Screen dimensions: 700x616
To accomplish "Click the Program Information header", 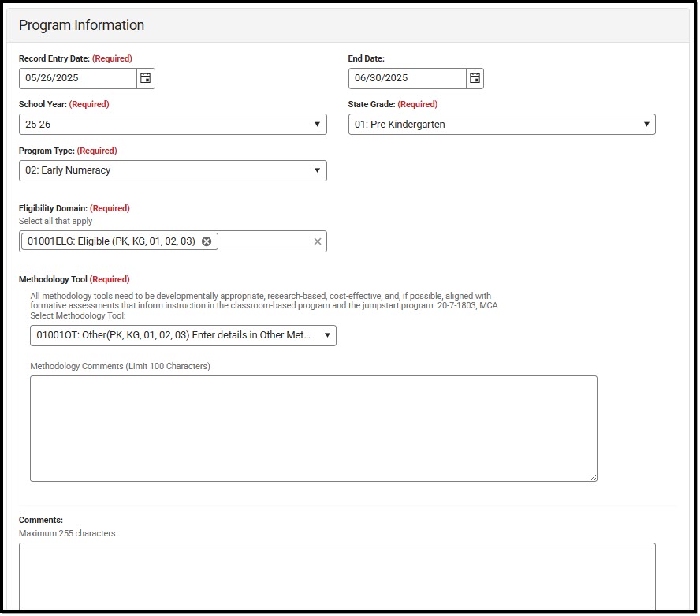I will (81, 25).
